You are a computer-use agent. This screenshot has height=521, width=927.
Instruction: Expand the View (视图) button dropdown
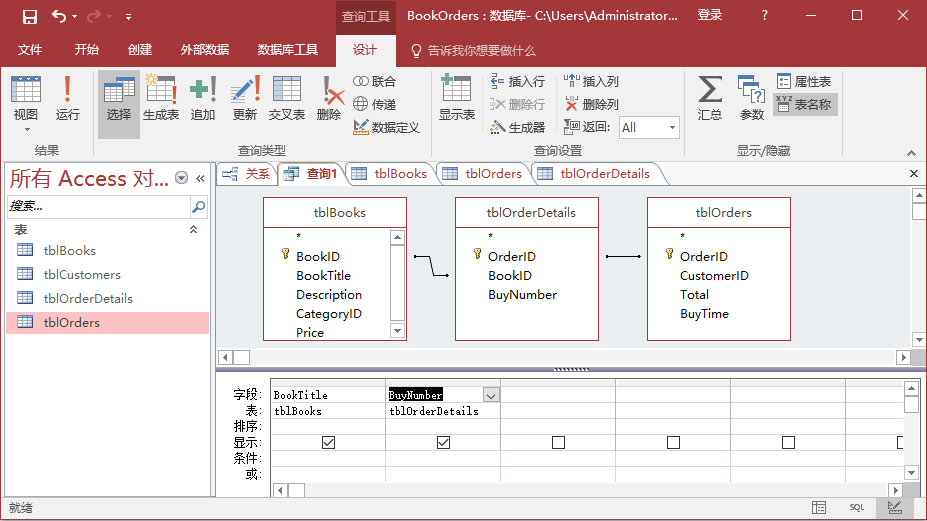[x=26, y=128]
